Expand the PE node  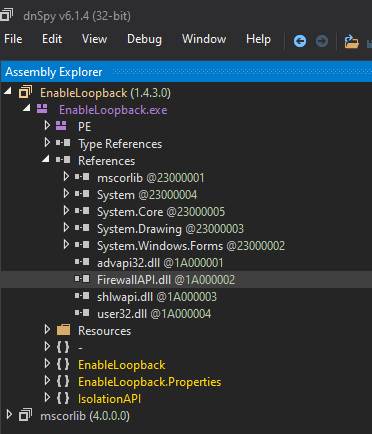pos(47,126)
